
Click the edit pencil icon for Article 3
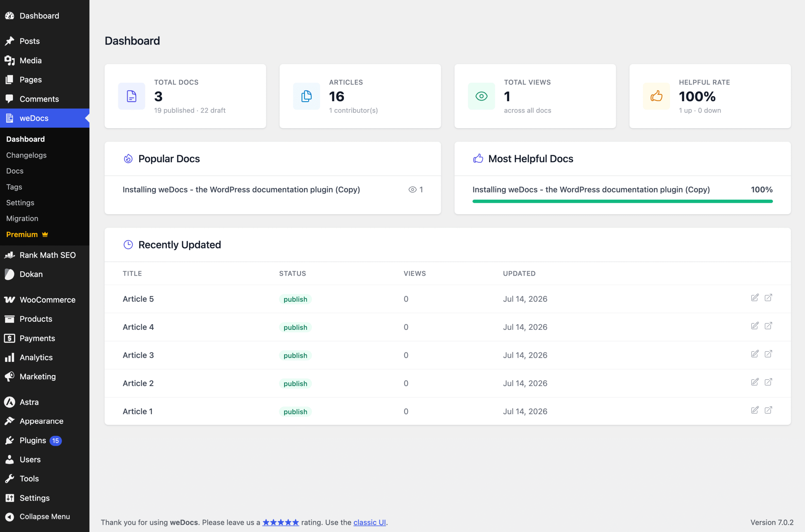[x=755, y=354]
